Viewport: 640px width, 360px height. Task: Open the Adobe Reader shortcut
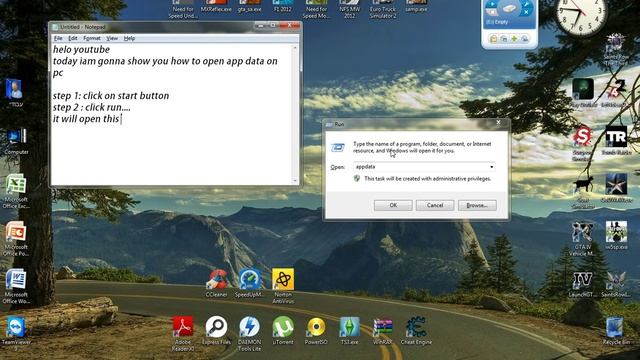[183, 333]
